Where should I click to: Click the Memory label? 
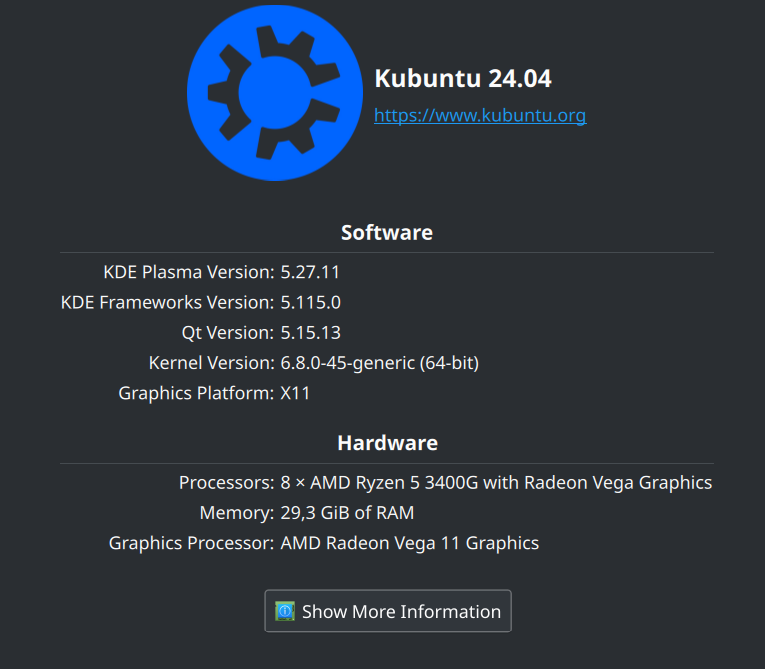coord(237,513)
